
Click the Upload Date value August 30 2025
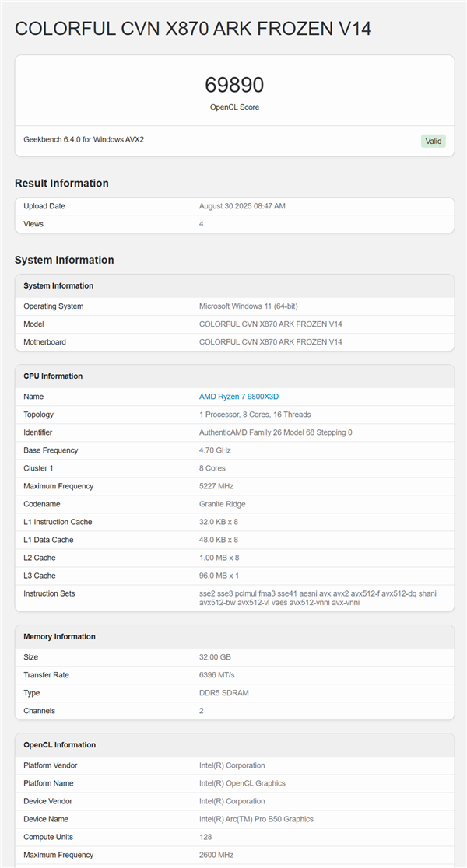coord(242,206)
